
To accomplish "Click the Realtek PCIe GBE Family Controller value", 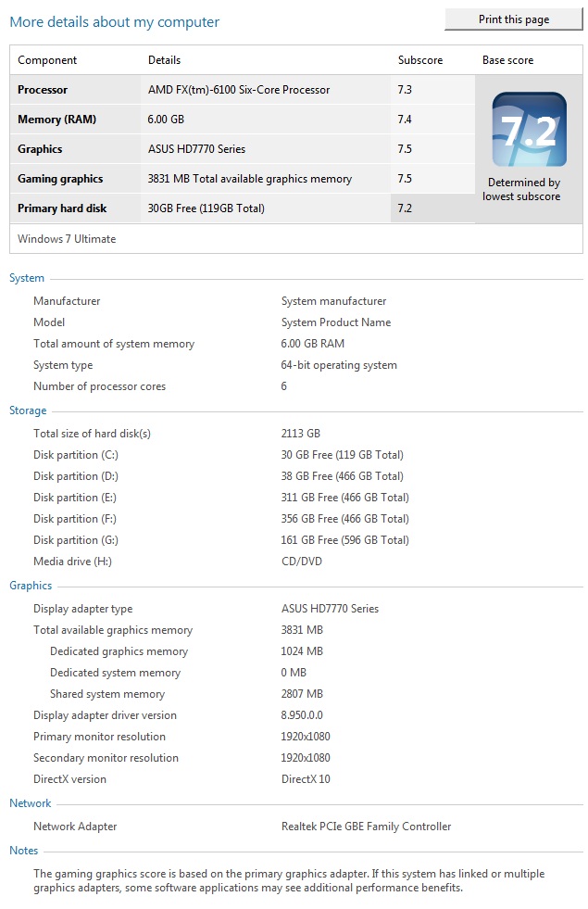I will click(366, 827).
